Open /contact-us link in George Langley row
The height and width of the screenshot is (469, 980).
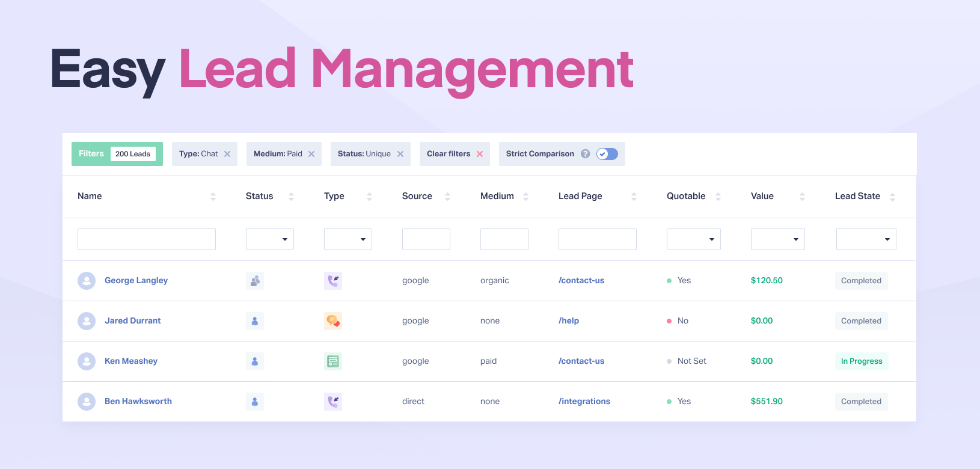click(581, 280)
